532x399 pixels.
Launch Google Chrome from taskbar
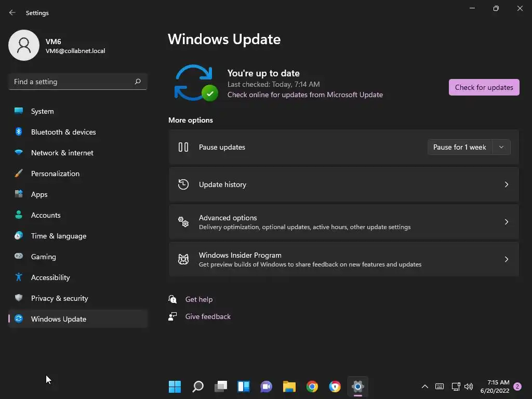point(312,387)
